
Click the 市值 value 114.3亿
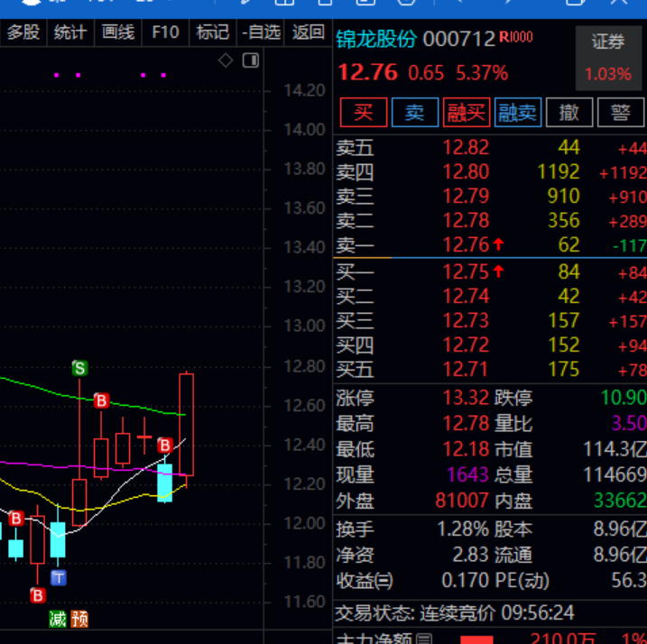(x=615, y=449)
